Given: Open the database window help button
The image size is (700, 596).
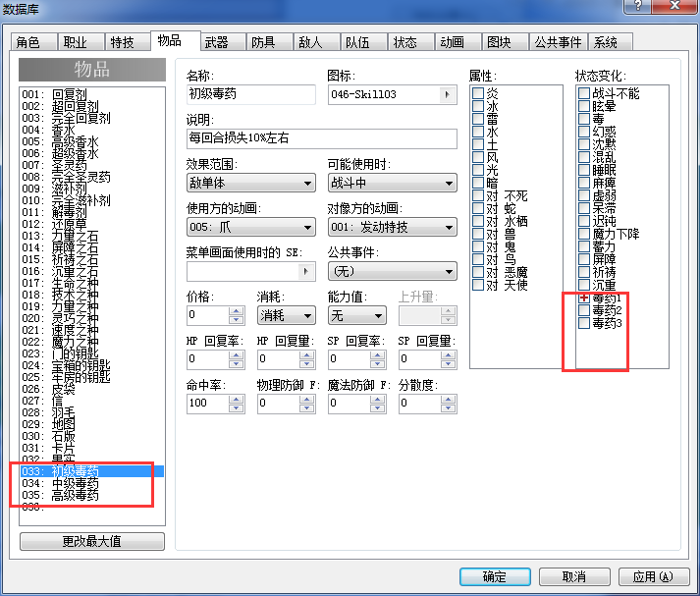Looking at the screenshot, I should [x=637, y=6].
